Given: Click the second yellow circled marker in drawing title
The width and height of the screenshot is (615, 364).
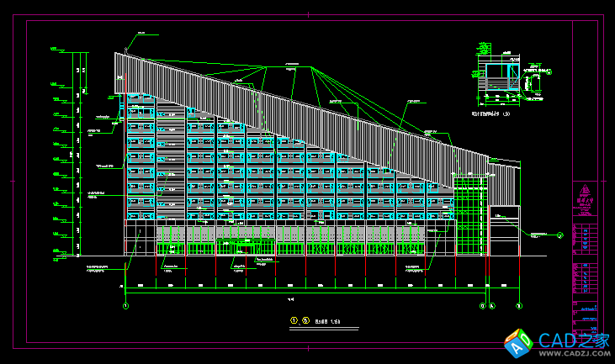Looking at the screenshot, I should 305,320.
